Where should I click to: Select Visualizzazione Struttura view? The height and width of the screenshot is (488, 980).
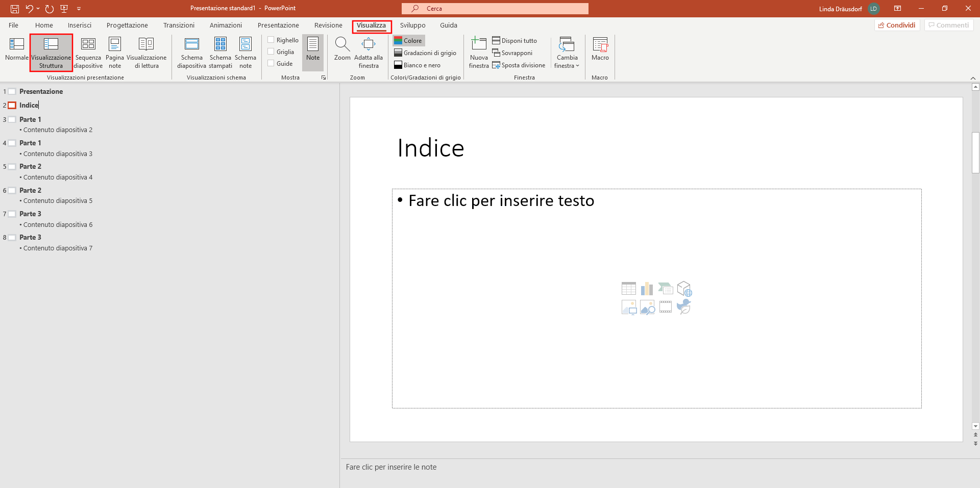pyautogui.click(x=51, y=53)
